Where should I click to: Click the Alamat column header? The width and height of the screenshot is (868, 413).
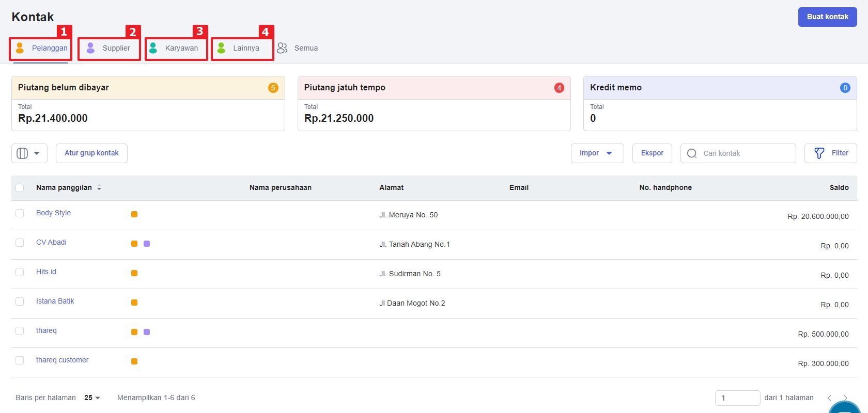point(392,187)
